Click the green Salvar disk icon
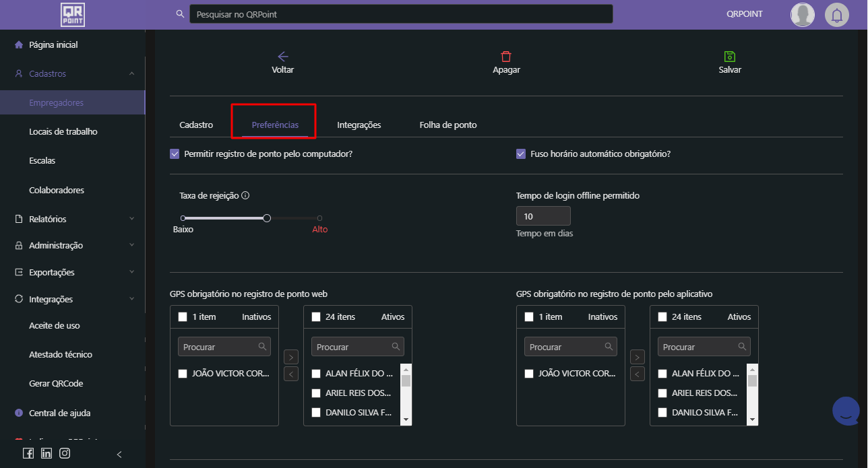 [730, 57]
